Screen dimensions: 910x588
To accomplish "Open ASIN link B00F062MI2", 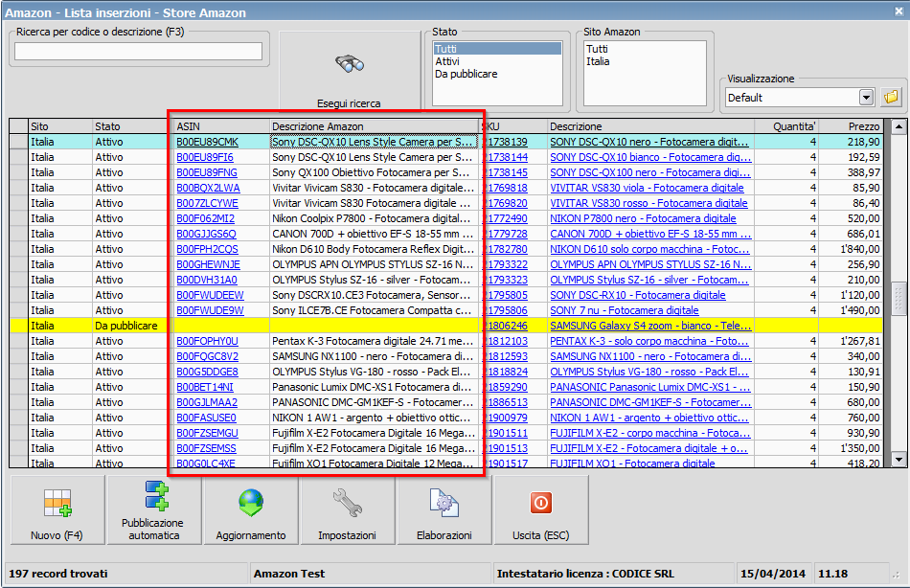I will [x=205, y=219].
